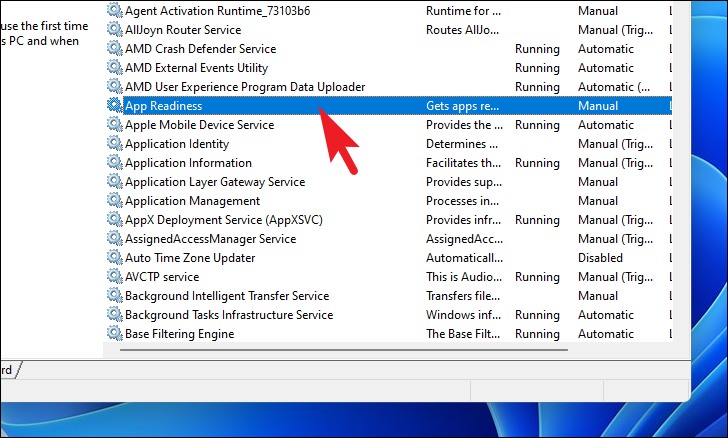Select AMD User Experience Program Data Uploader name

245,87
